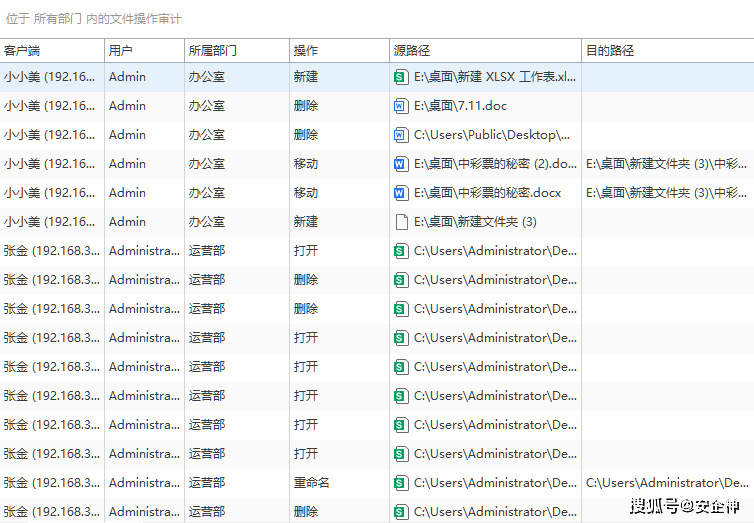Click destination path in the 重命名 row

point(667,482)
